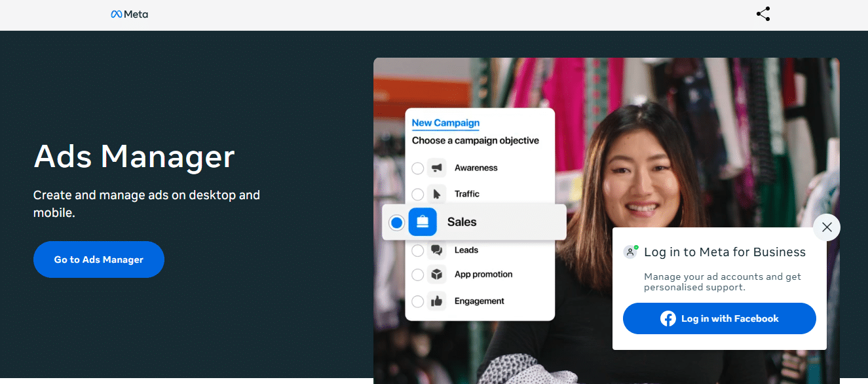
Task: Select the Leads radio button
Action: [417, 250]
